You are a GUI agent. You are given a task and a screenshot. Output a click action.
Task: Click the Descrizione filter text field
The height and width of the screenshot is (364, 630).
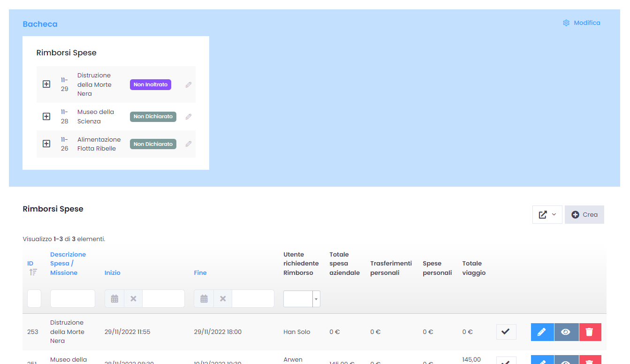[x=73, y=299]
